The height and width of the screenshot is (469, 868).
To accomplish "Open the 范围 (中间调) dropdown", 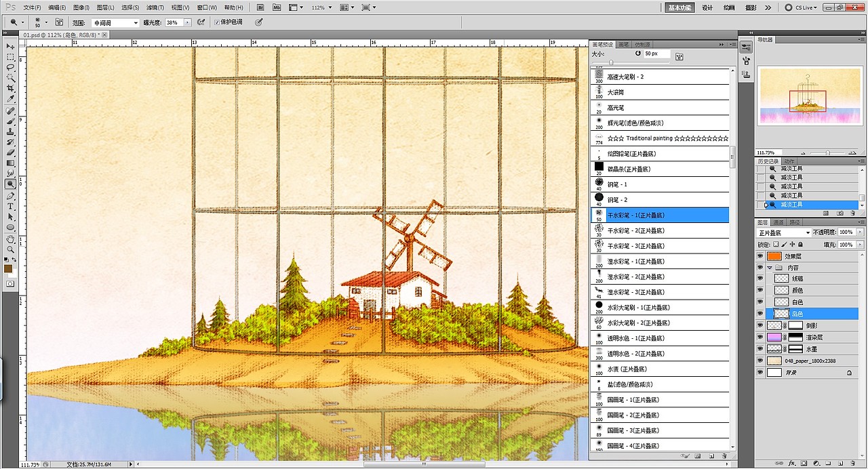I will (115, 22).
